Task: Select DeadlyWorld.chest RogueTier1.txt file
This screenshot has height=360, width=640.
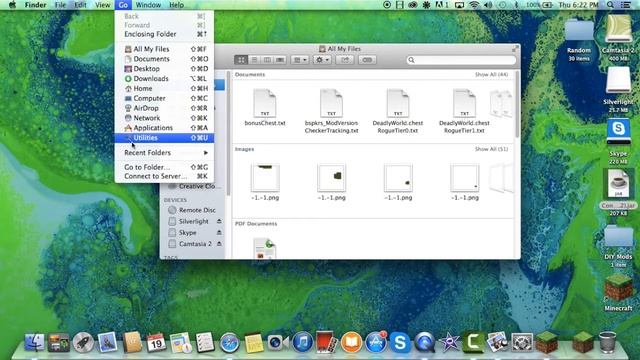Action: tap(464, 111)
